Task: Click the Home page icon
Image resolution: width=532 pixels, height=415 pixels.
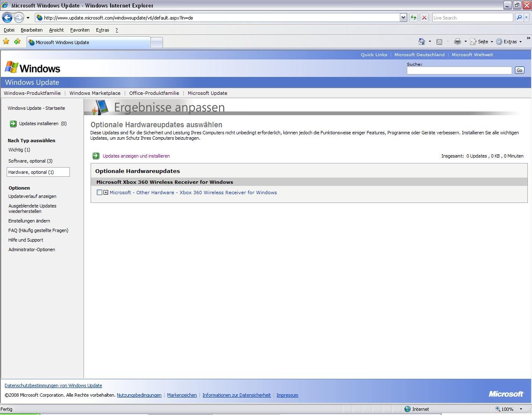Action: (422, 41)
